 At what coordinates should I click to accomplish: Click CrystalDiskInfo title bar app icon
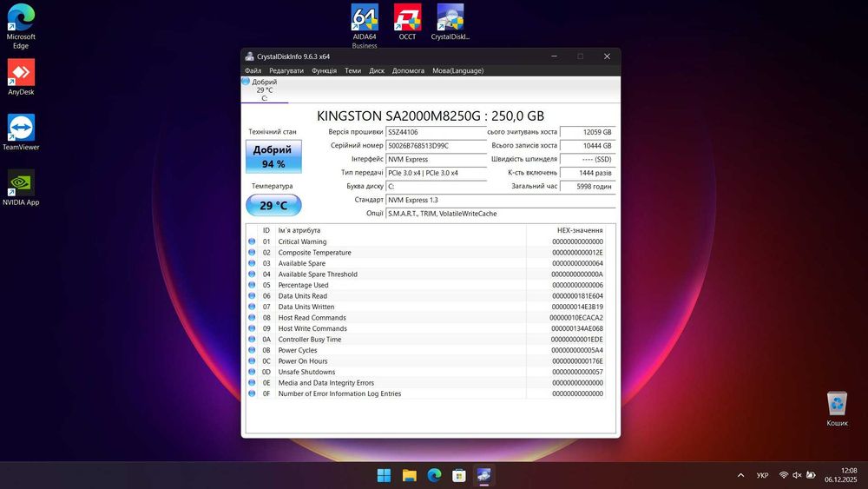click(250, 56)
